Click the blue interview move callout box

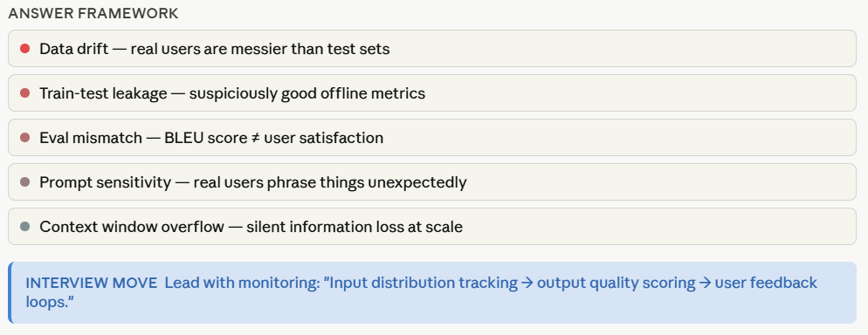431,292
